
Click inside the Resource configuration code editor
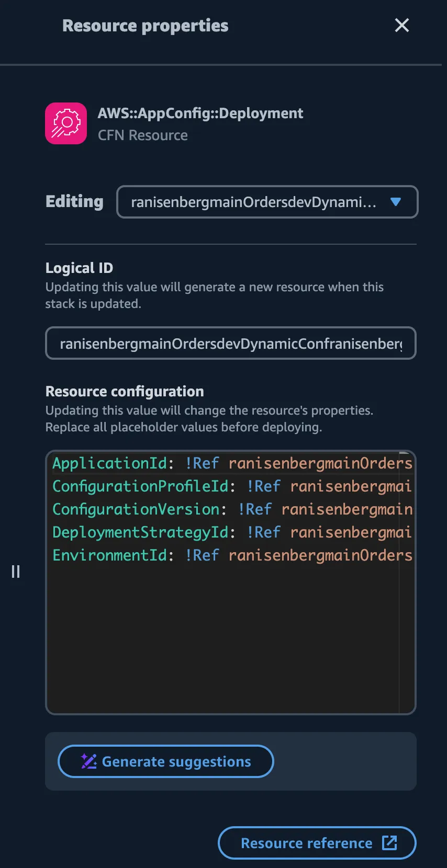pos(230,627)
